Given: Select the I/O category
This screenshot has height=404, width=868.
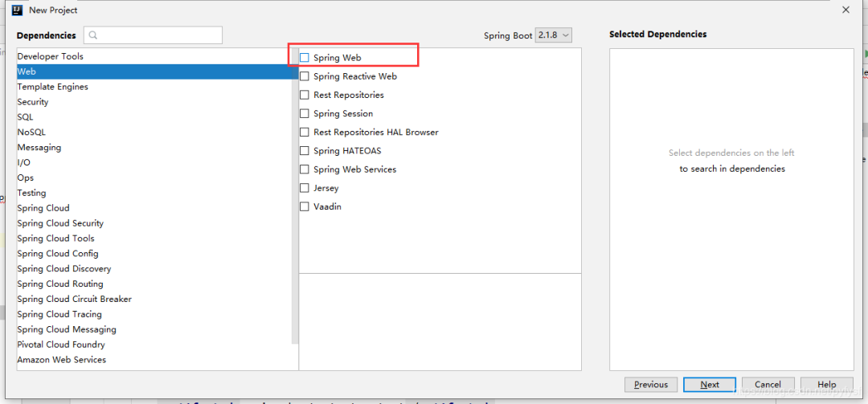Looking at the screenshot, I should 158,163.
